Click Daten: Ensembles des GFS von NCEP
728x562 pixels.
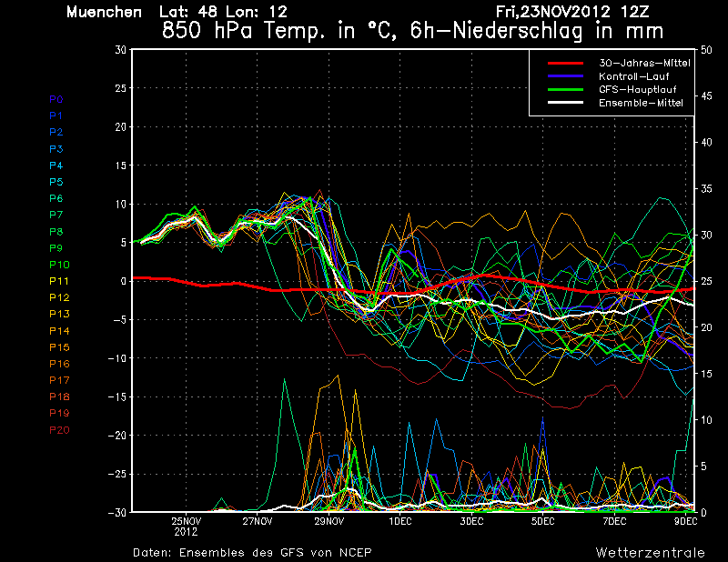(x=252, y=552)
